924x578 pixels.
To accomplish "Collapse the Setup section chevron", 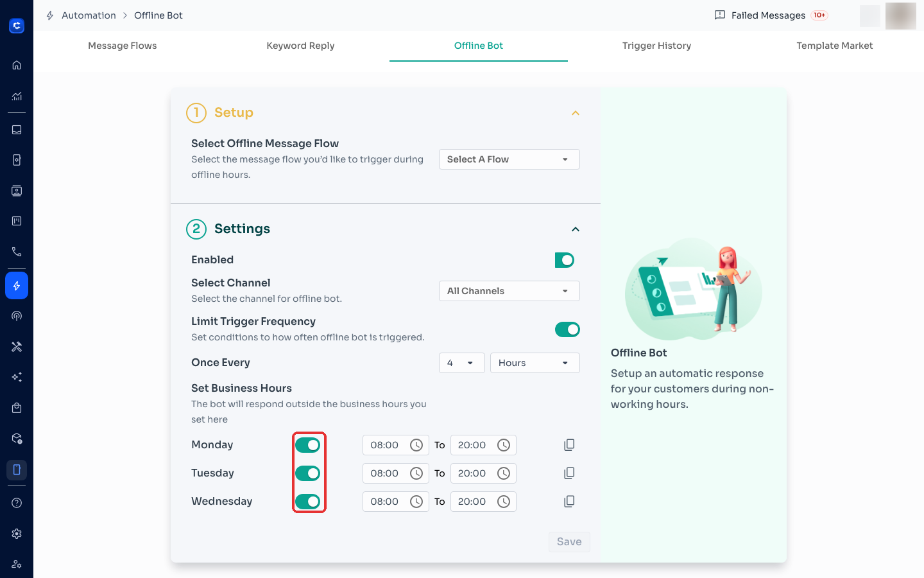I will pos(576,113).
